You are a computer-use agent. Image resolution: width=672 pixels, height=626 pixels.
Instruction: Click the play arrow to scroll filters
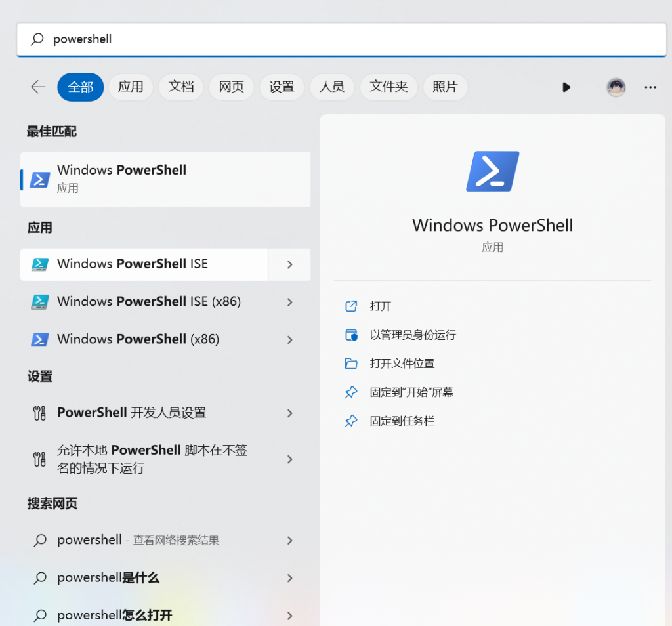tap(566, 87)
